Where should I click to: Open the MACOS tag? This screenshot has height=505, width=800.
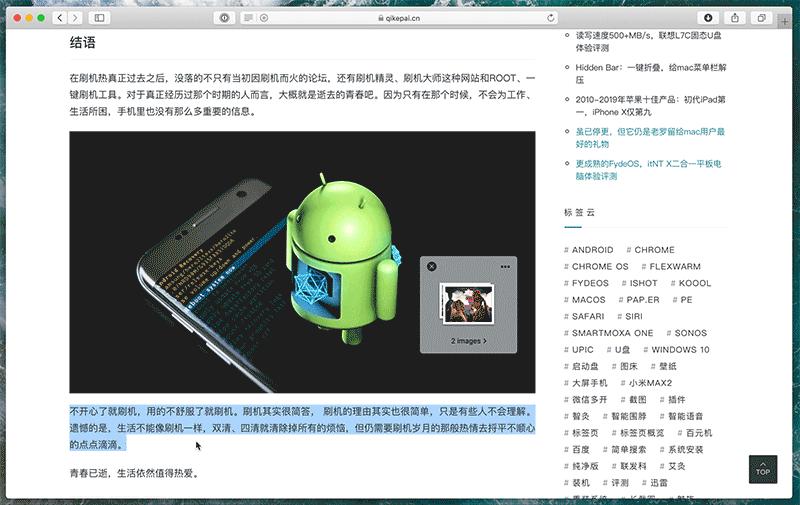pos(584,300)
